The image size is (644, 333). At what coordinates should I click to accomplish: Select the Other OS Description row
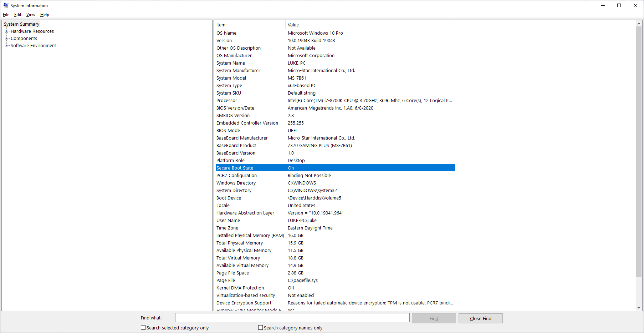pos(335,48)
